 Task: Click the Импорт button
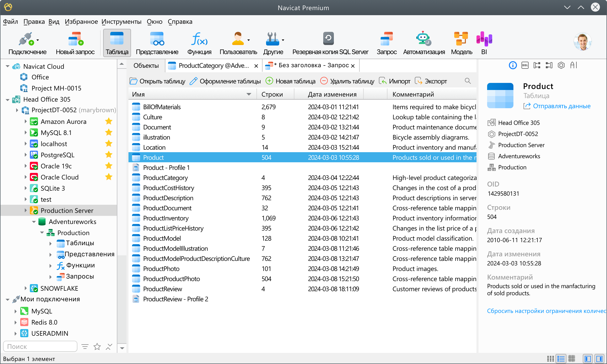tap(394, 81)
